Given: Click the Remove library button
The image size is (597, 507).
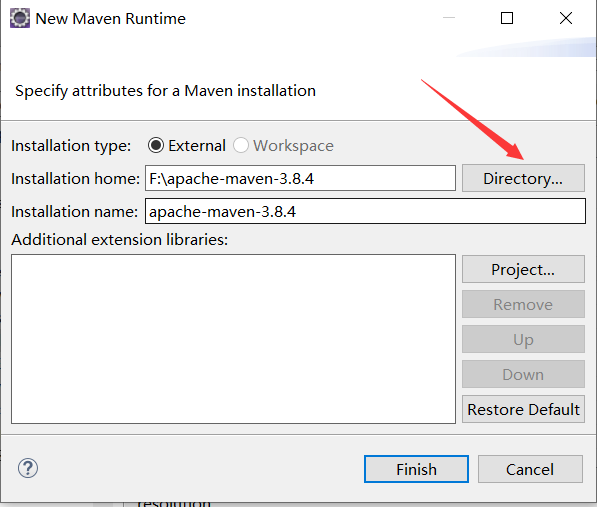Looking at the screenshot, I should point(523,304).
